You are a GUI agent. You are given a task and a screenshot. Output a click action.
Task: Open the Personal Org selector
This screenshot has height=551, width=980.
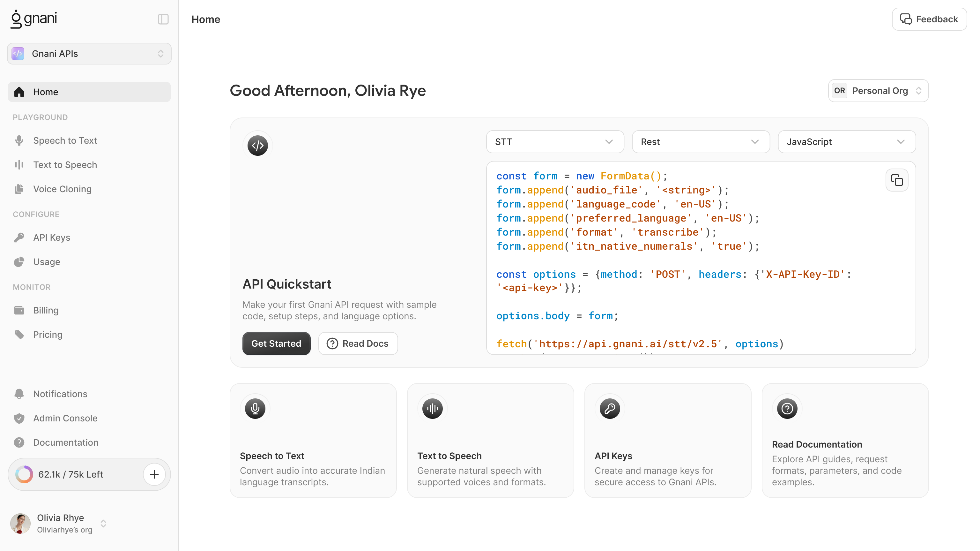pyautogui.click(x=878, y=91)
